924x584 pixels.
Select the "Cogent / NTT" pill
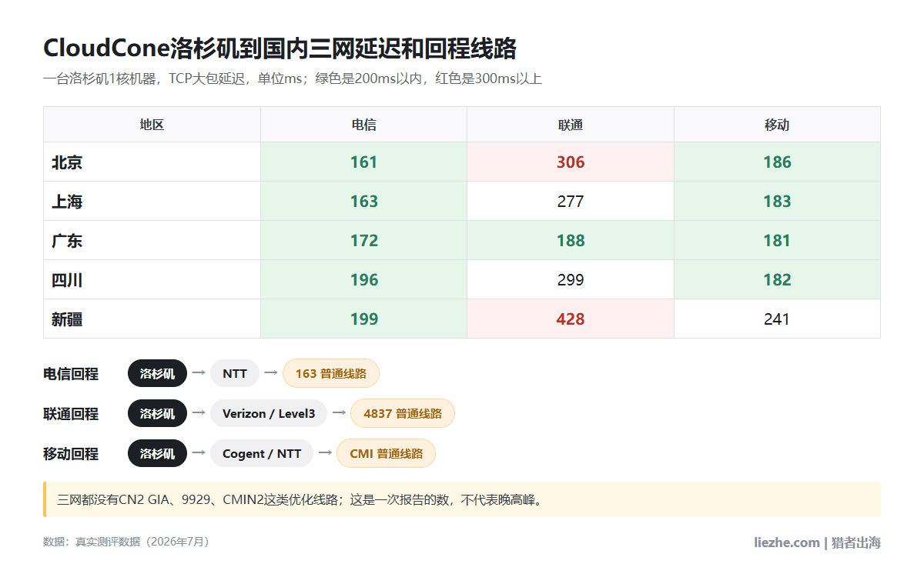tap(262, 453)
